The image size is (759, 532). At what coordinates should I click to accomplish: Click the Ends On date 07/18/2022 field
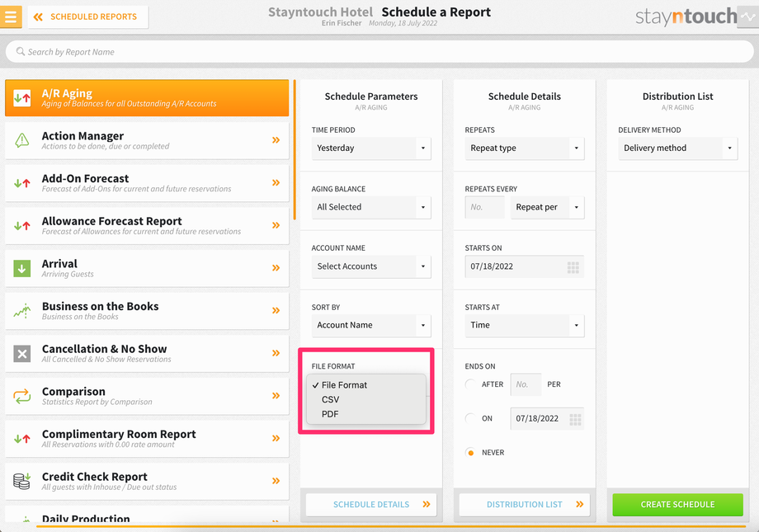click(547, 418)
